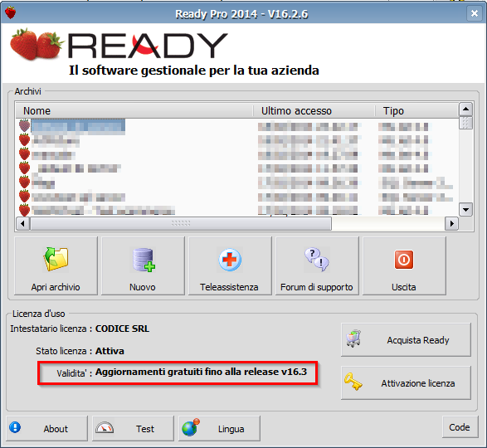487x448 pixels.
Task: Click the Test button label
Action: (145, 429)
